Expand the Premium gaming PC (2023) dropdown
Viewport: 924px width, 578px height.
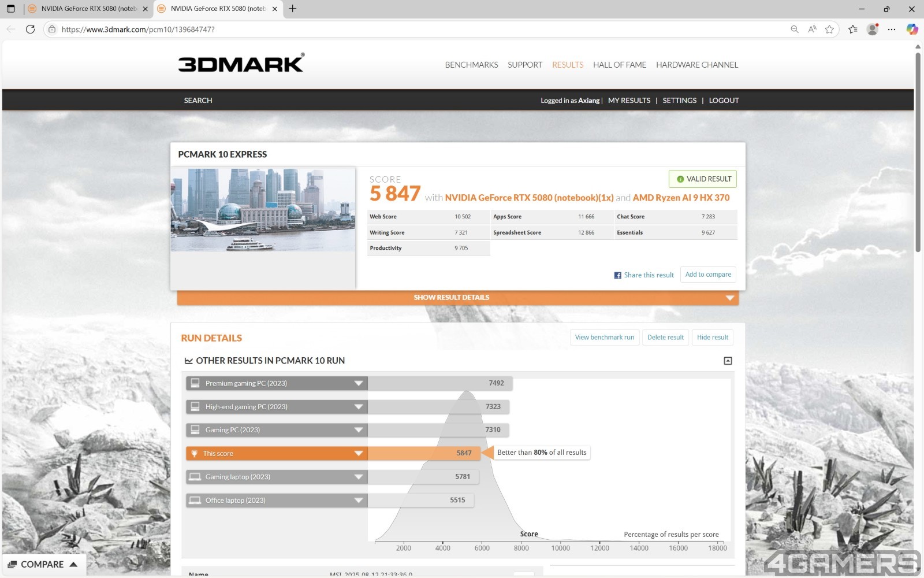pyautogui.click(x=358, y=383)
